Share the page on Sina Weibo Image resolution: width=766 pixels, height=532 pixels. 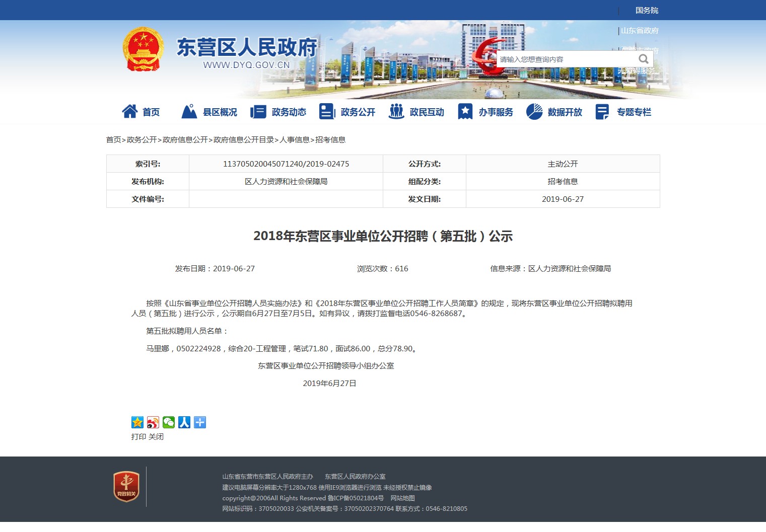pos(153,422)
